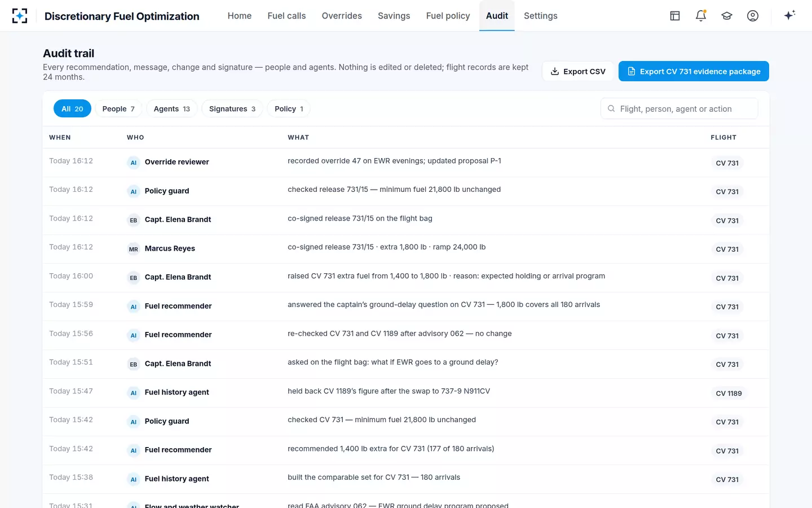Click the FLIGHT column header
The height and width of the screenshot is (508, 812).
pyautogui.click(x=723, y=137)
